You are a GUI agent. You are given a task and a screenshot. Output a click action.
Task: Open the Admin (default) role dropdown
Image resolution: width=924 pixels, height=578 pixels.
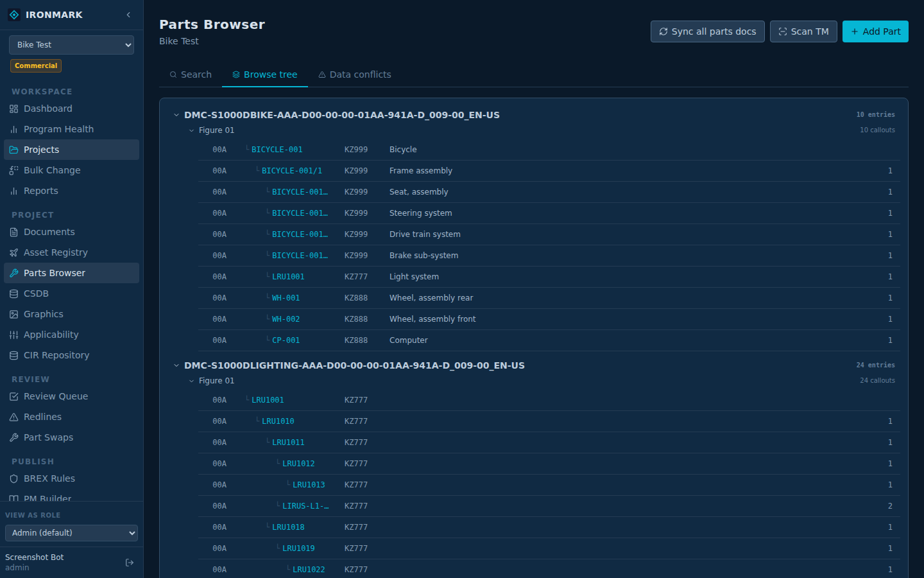[x=71, y=533]
